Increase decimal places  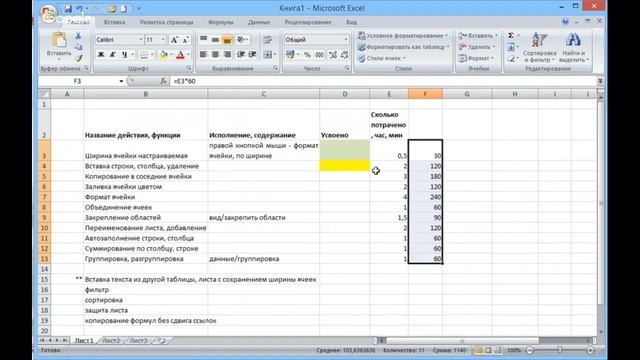[x=333, y=54]
